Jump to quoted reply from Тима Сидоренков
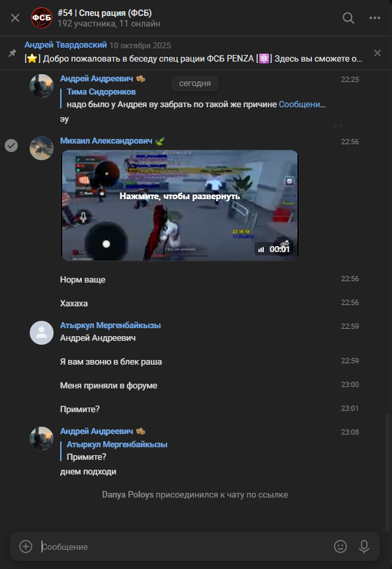 [196, 98]
